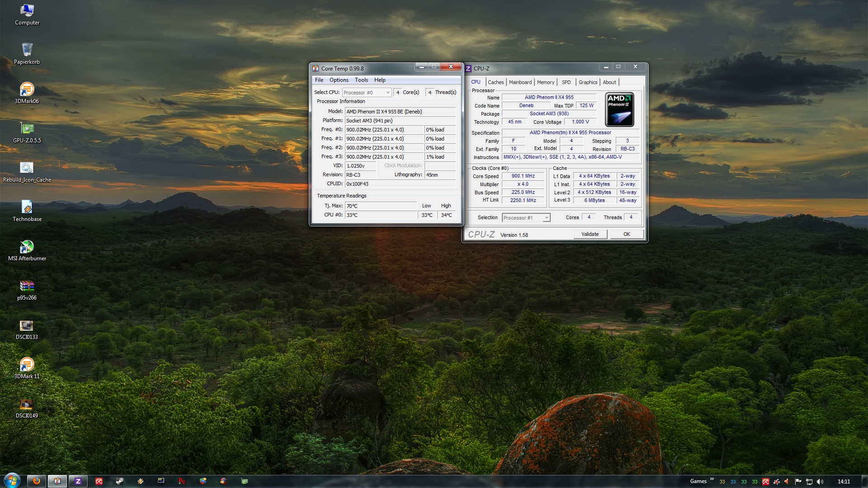Click the Avira umbrella icon in quick launch
This screenshot has width=868, height=488.
(x=99, y=481)
